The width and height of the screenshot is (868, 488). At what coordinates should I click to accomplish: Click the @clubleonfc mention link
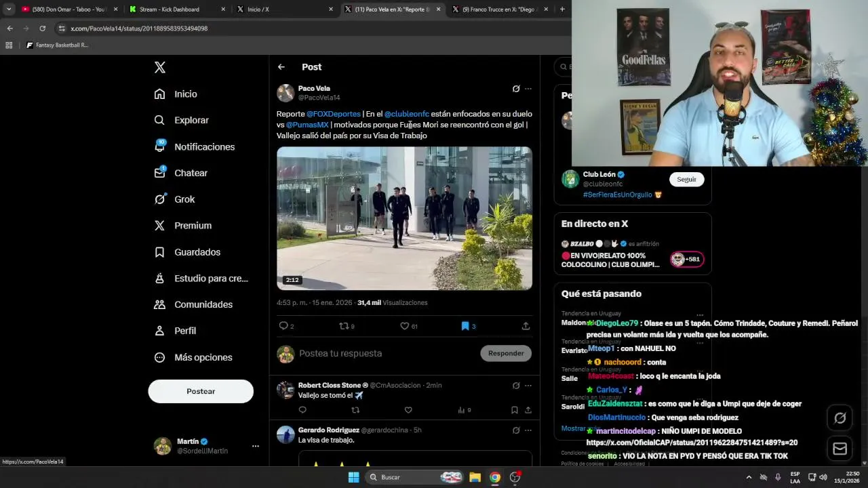point(407,114)
